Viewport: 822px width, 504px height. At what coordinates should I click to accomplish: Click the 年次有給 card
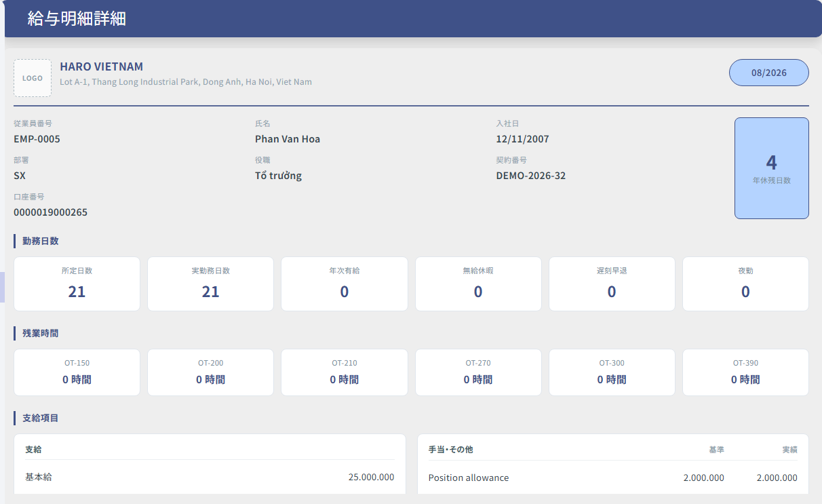[345, 284]
